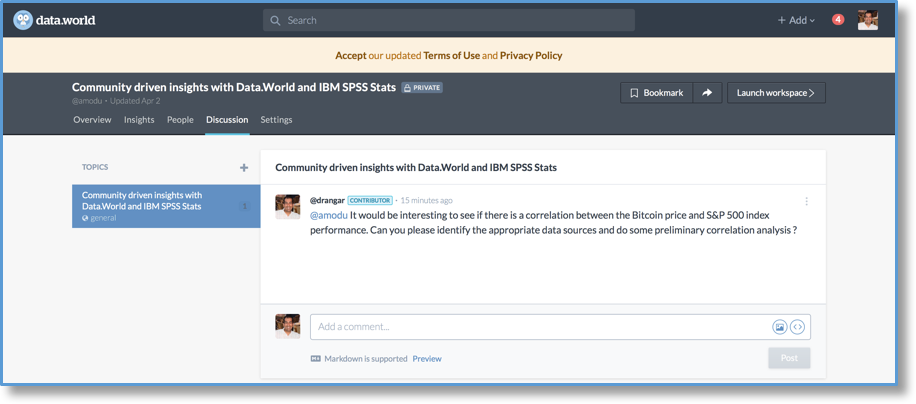Bookmark this project
This screenshot has height=404, width=916.
coord(657,93)
